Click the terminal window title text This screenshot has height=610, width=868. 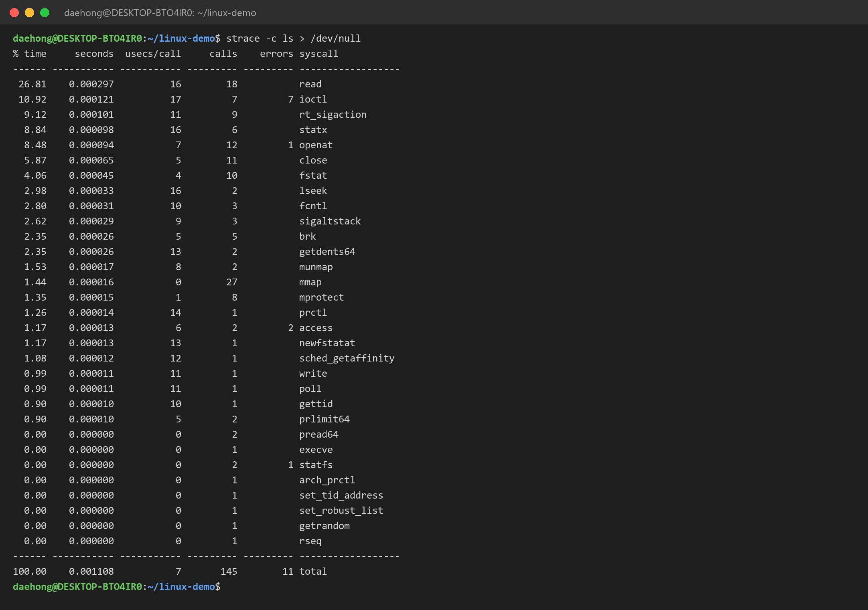[x=160, y=13]
